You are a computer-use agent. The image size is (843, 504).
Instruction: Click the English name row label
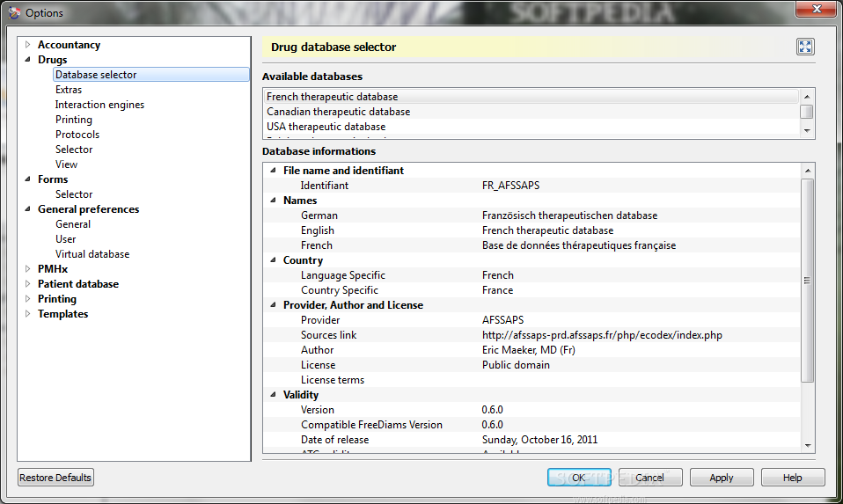coord(317,230)
